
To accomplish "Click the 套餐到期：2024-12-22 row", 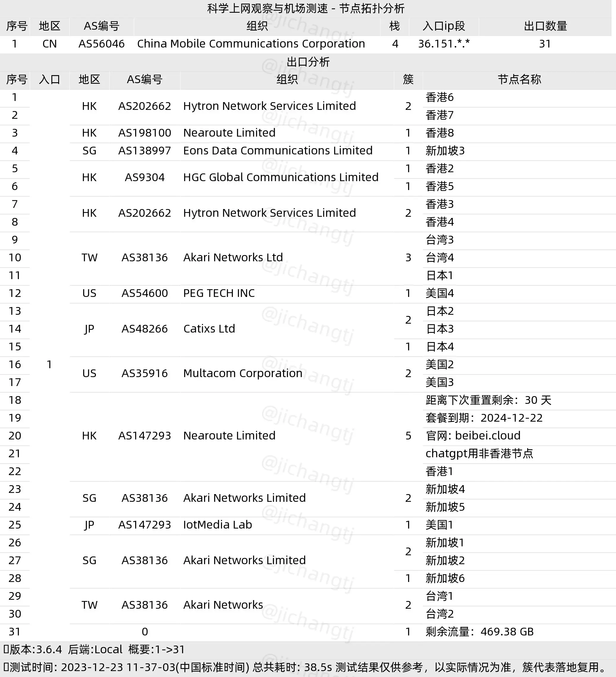I will point(484,418).
